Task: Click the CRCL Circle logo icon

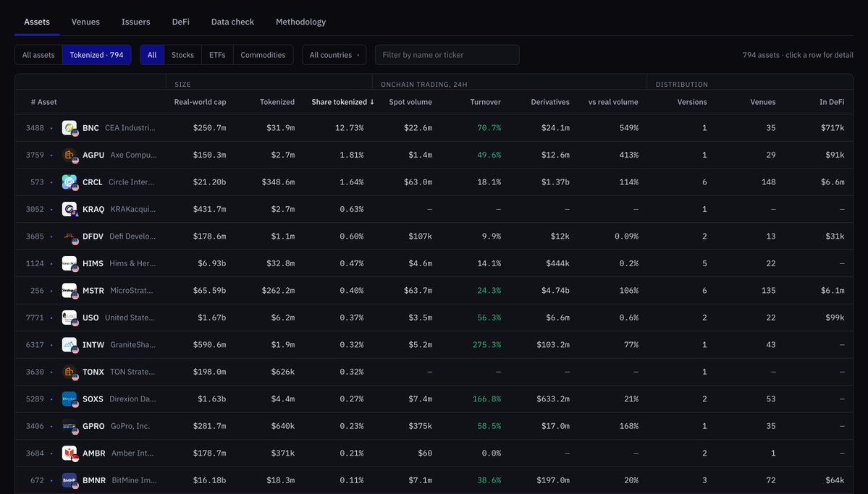Action: click(69, 182)
